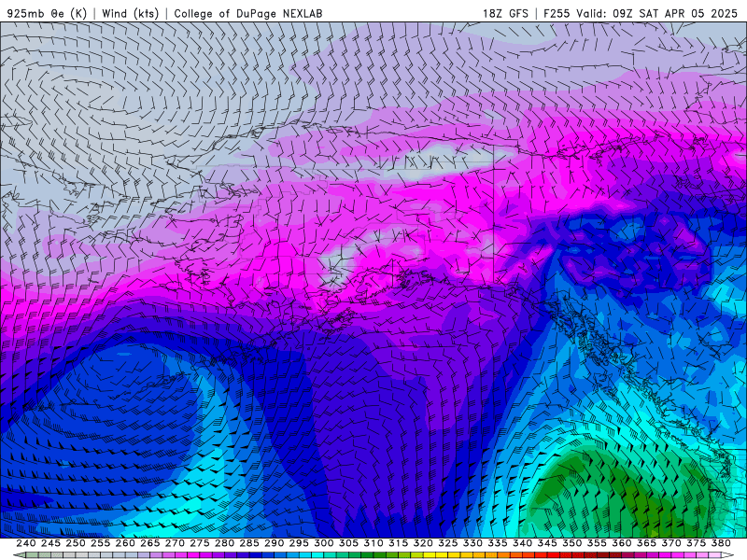This screenshot has height=560, width=747.
Task: Click the "18Z GFS" model run label
Action: (x=505, y=13)
